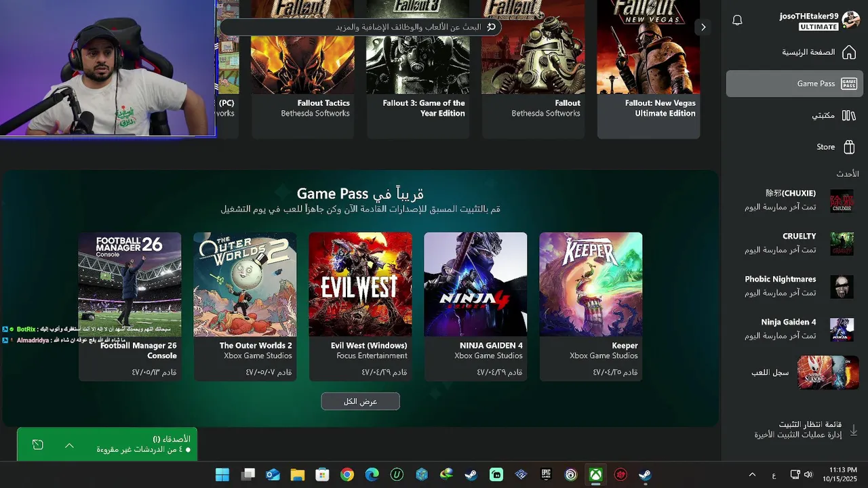The image size is (868, 488).
Task: Launch Google Chrome from the taskbar
Action: click(347, 474)
